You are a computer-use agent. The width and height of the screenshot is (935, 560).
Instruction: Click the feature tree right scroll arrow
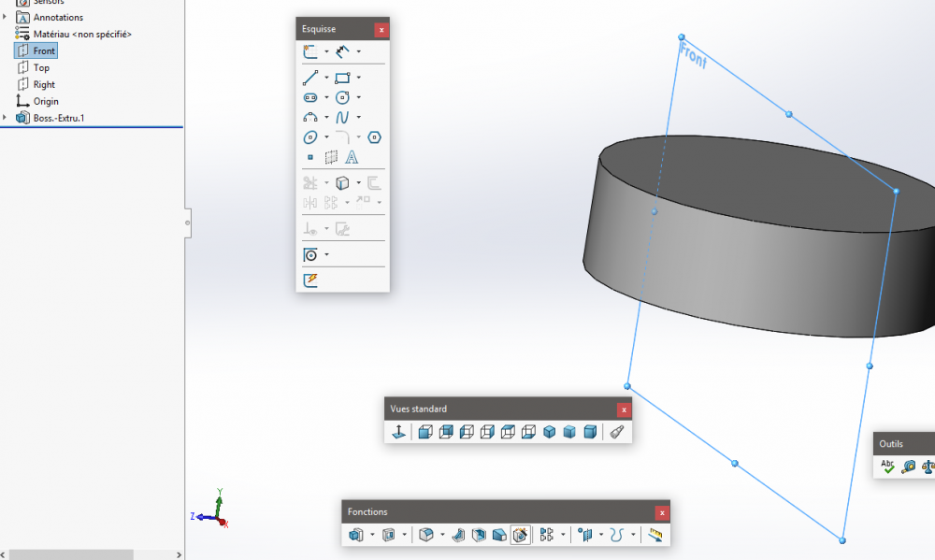(x=179, y=554)
